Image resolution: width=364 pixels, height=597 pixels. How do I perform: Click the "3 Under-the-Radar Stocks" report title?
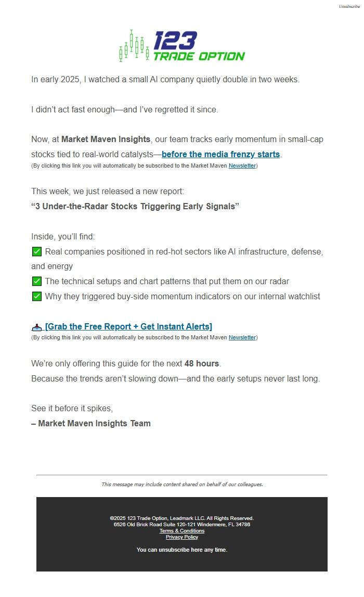point(135,207)
